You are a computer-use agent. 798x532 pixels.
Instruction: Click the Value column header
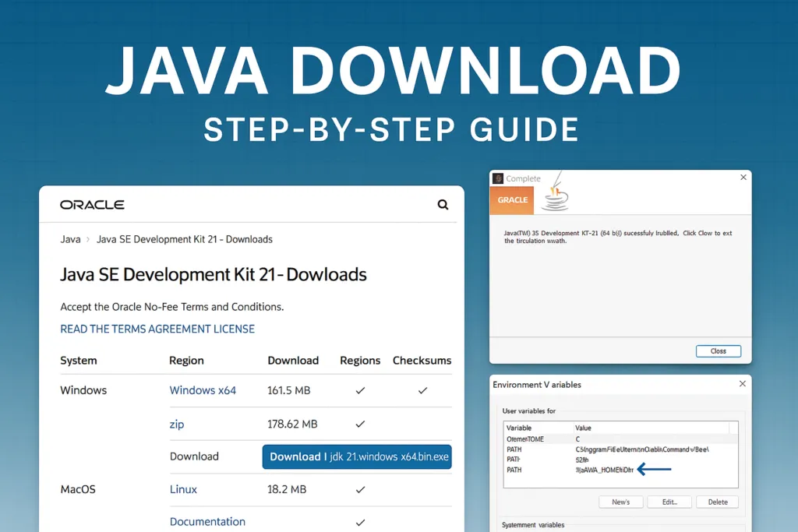pyautogui.click(x=583, y=428)
